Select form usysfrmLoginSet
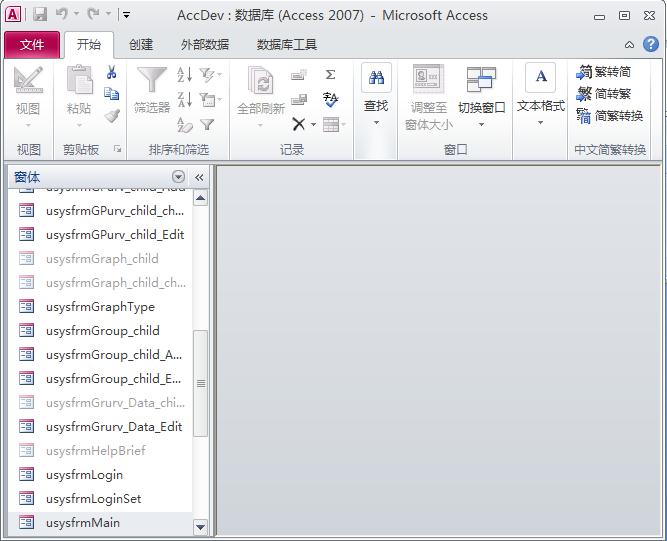Viewport: 667px width, 541px height. pyautogui.click(x=100, y=498)
